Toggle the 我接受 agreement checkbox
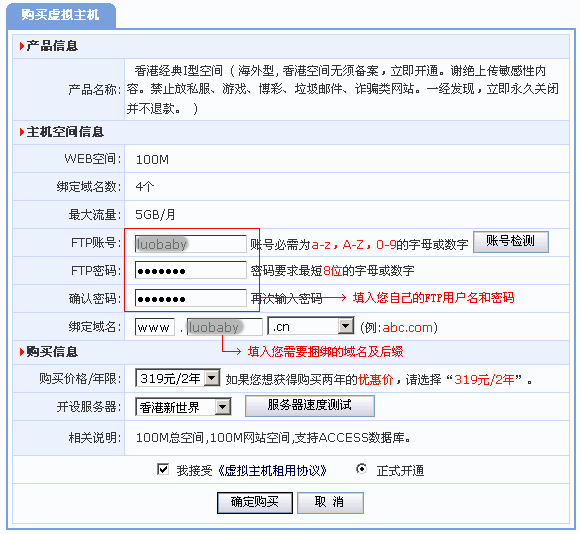Screen dimensions: 580x534 point(163,470)
